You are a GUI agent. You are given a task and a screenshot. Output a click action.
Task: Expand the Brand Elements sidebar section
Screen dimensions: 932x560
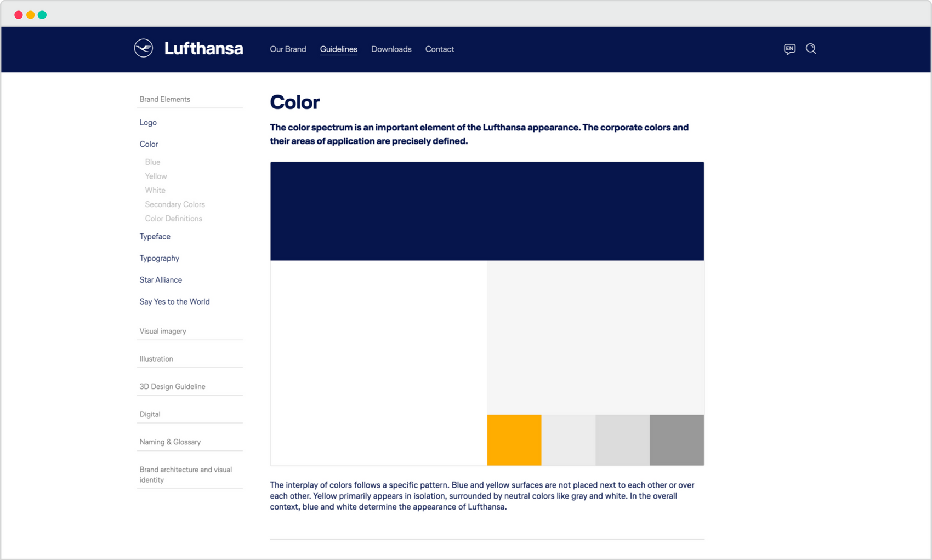190,99
